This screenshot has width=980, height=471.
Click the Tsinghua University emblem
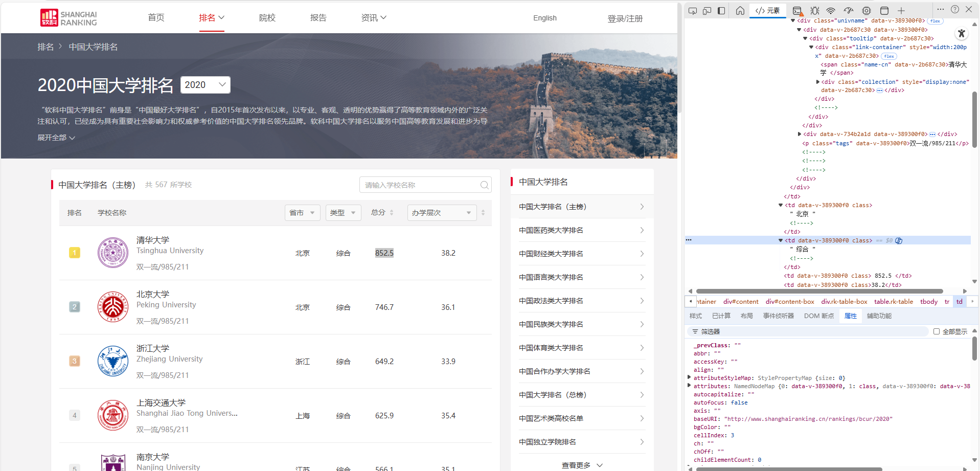click(x=113, y=253)
